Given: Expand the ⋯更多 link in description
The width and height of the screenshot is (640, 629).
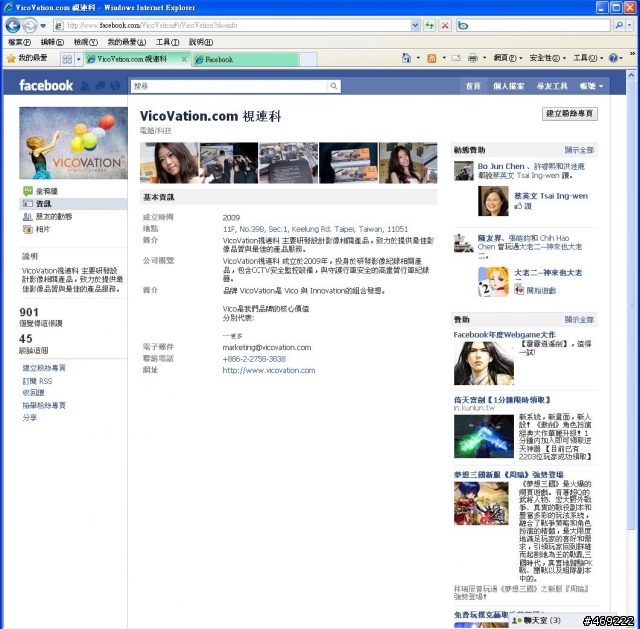Looking at the screenshot, I should 232,336.
